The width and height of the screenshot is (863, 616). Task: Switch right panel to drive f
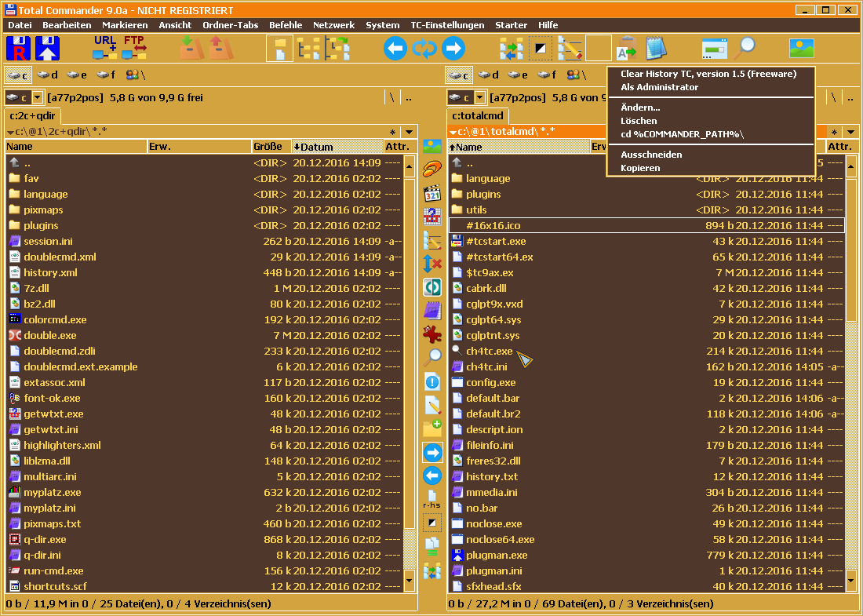tap(547, 75)
